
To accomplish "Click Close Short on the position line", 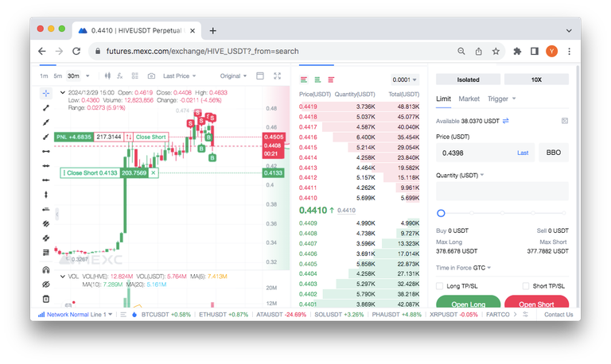I will [151, 137].
